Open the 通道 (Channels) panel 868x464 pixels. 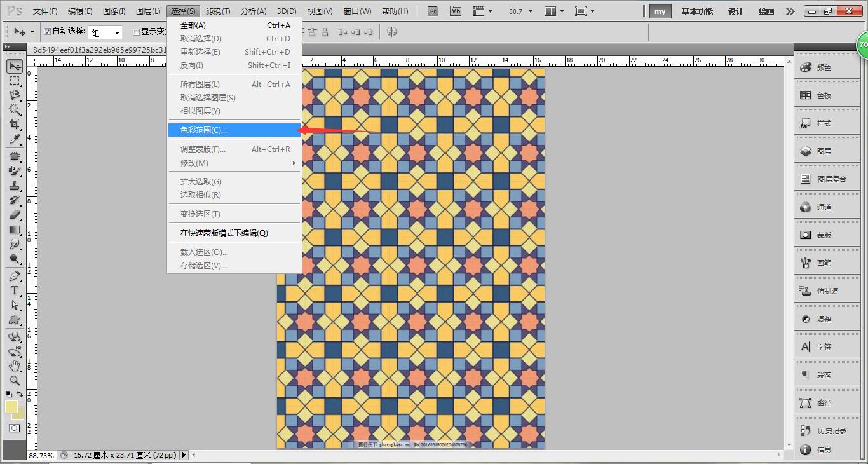(x=826, y=207)
